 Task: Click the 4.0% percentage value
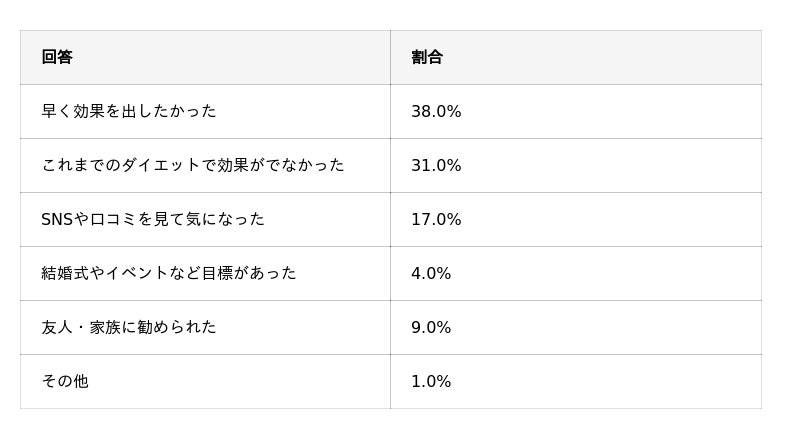(431, 273)
